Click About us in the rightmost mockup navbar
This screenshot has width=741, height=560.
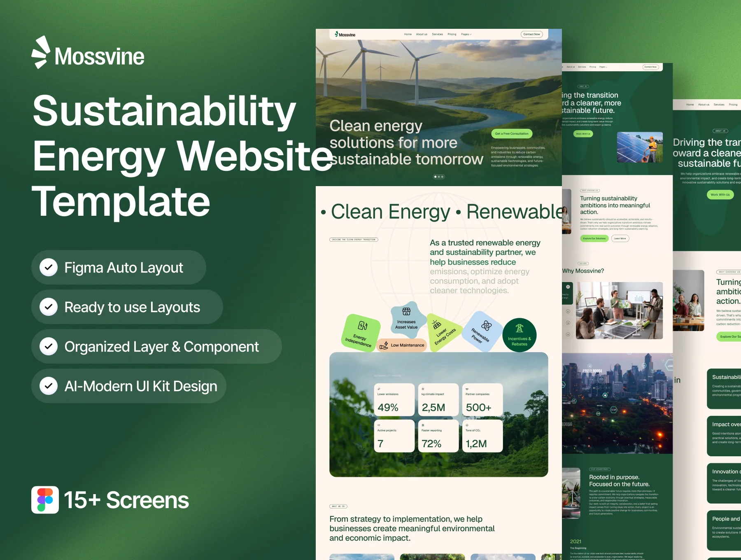704,105
